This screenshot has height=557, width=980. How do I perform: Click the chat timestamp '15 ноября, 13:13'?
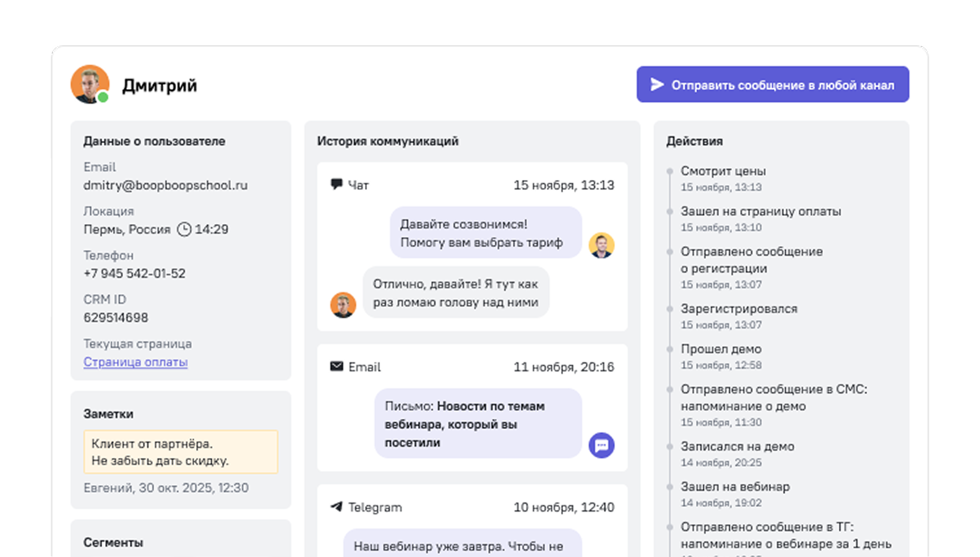tap(564, 185)
